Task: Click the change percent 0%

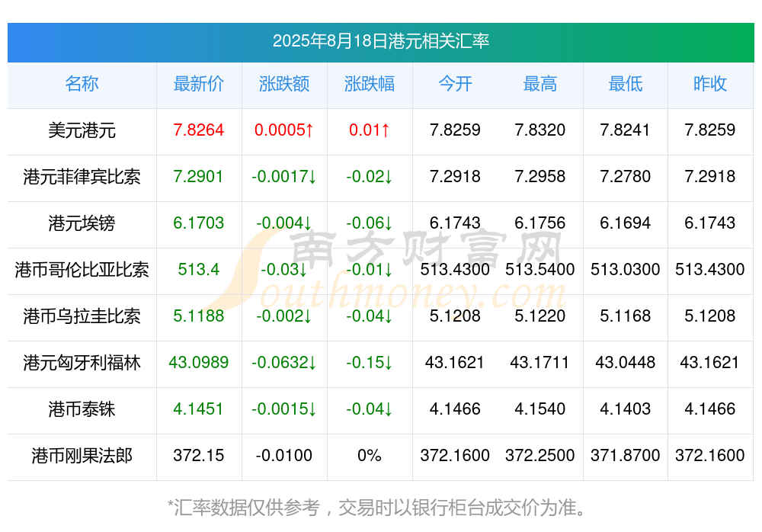Action: tap(370, 455)
